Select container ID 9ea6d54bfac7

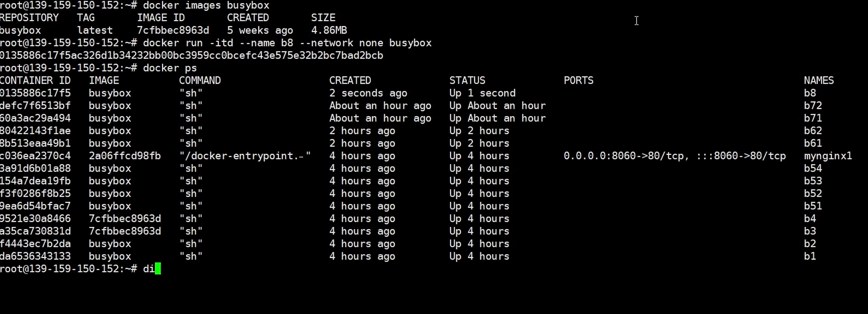tap(35, 206)
